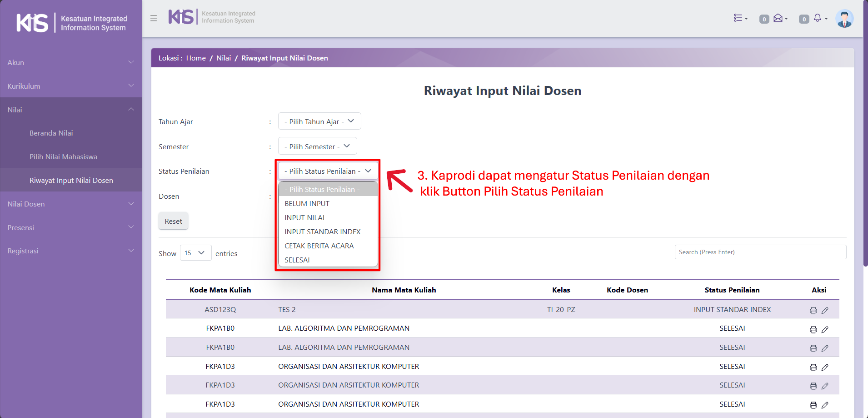The height and width of the screenshot is (418, 868).
Task: Select CETAK BERITA ACARA option
Action: [319, 246]
